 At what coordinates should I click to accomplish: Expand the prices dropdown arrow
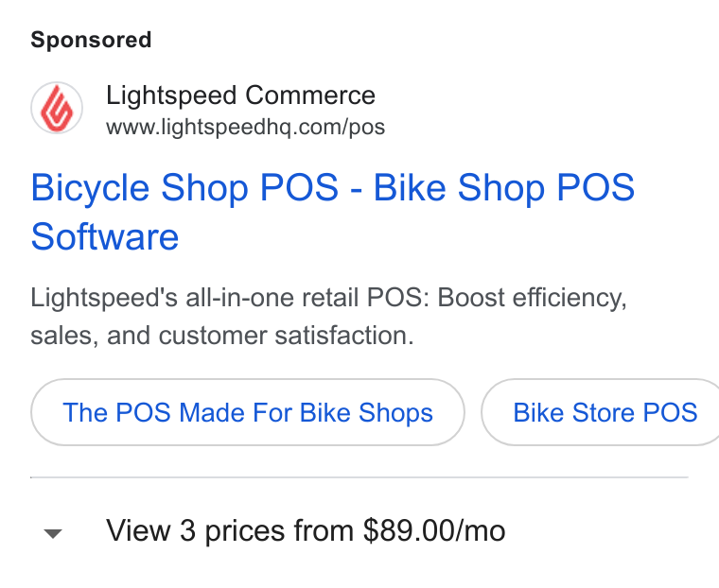tap(53, 533)
